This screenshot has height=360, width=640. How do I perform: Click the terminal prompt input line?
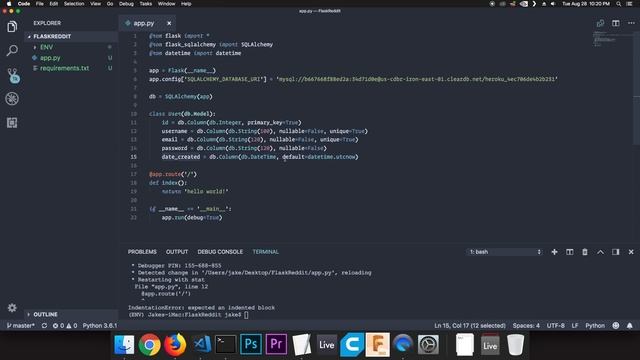point(188,315)
